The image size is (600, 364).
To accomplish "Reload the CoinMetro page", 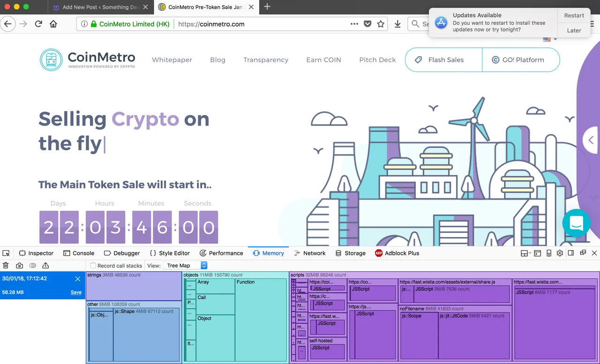I will tap(38, 24).
